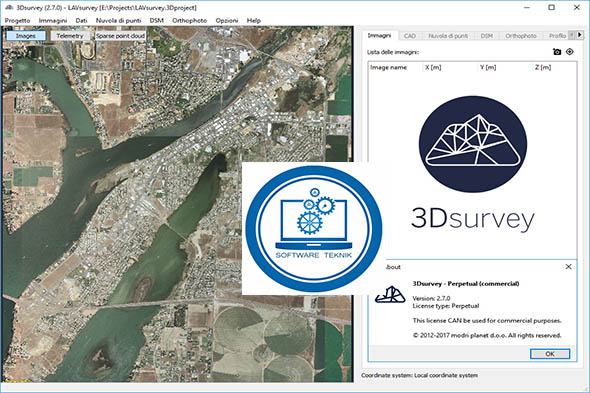Click the target locate icon above image list
This screenshot has height=393, width=590.
point(570,52)
